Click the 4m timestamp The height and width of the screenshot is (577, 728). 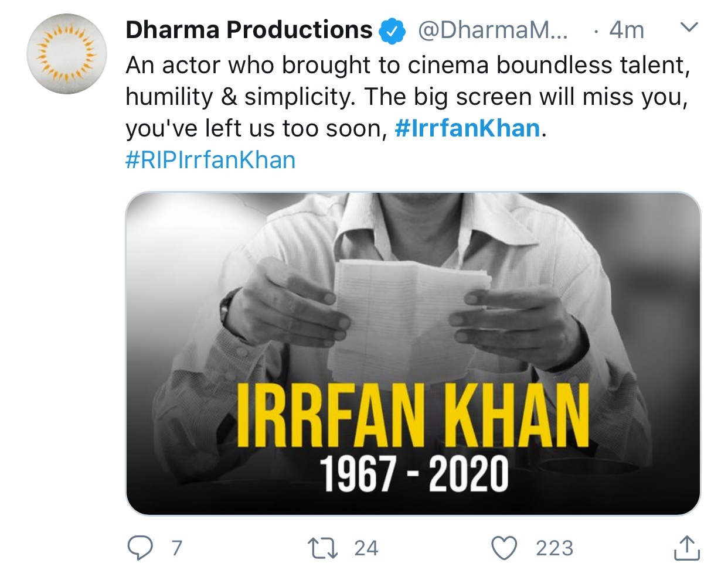[627, 30]
